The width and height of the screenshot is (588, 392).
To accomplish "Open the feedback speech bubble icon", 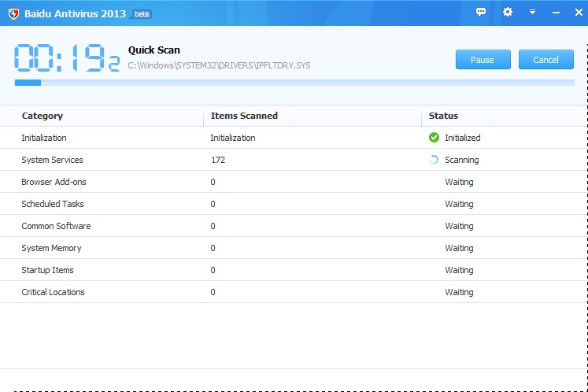I will 481,13.
